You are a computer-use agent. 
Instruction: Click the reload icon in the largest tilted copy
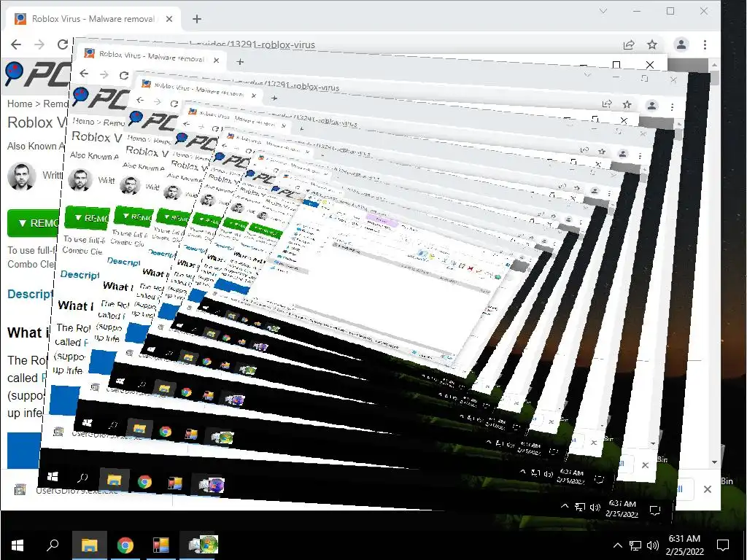tap(124, 75)
